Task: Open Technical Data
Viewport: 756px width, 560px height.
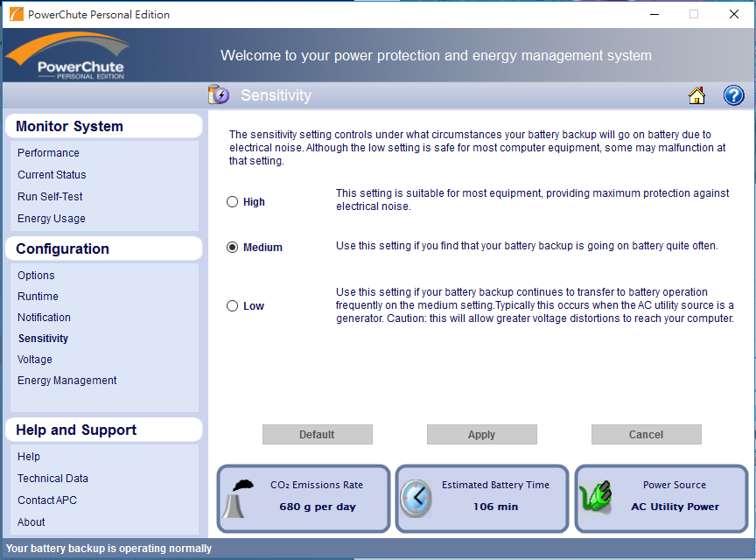Action: pos(52,479)
